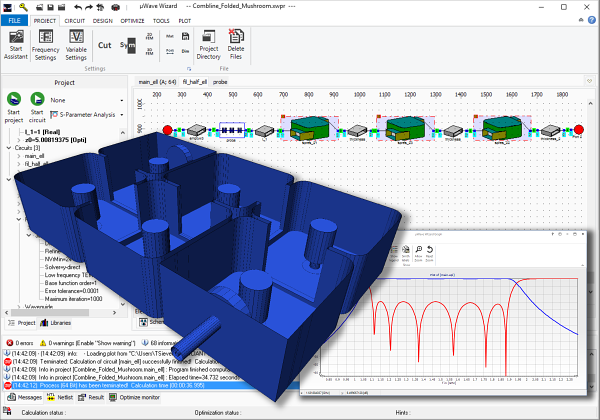This screenshot has height=420, width=600.
Task: Select the Cut tool in ribbon
Action: 105,46
